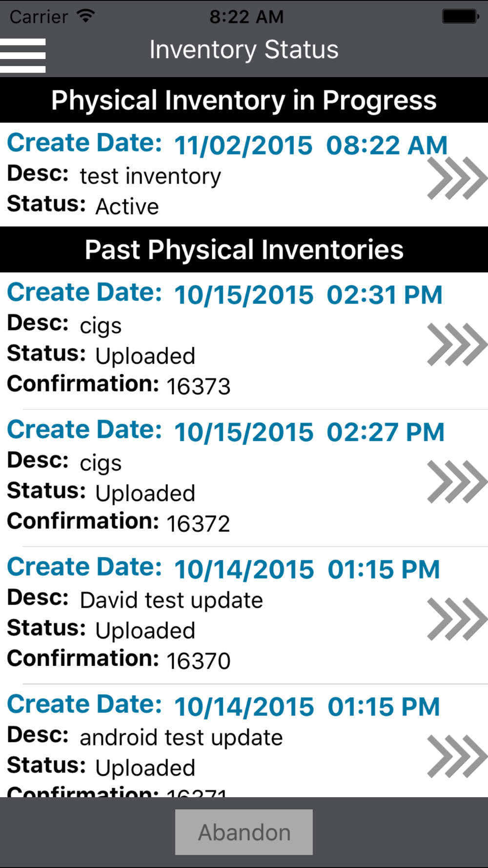Click the Abandon button
The image size is (488, 868).
244,832
